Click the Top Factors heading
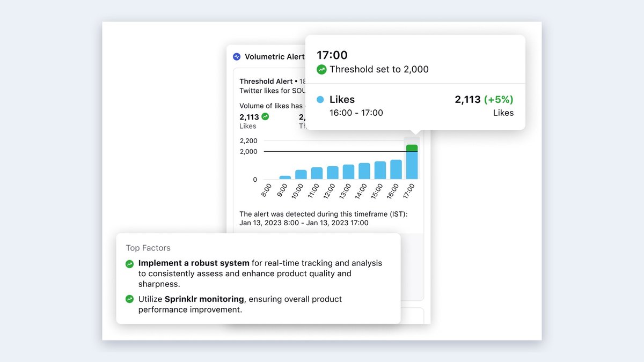The height and width of the screenshot is (362, 644). pos(148,248)
